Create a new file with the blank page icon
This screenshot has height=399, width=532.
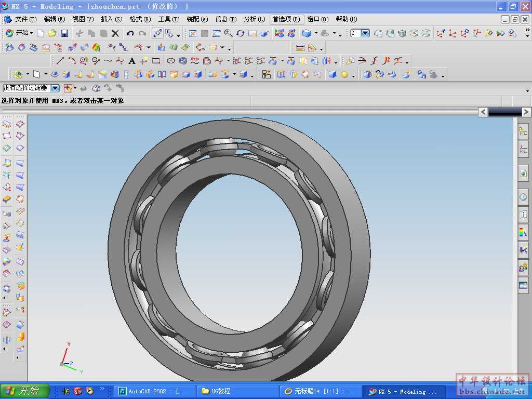click(41, 33)
